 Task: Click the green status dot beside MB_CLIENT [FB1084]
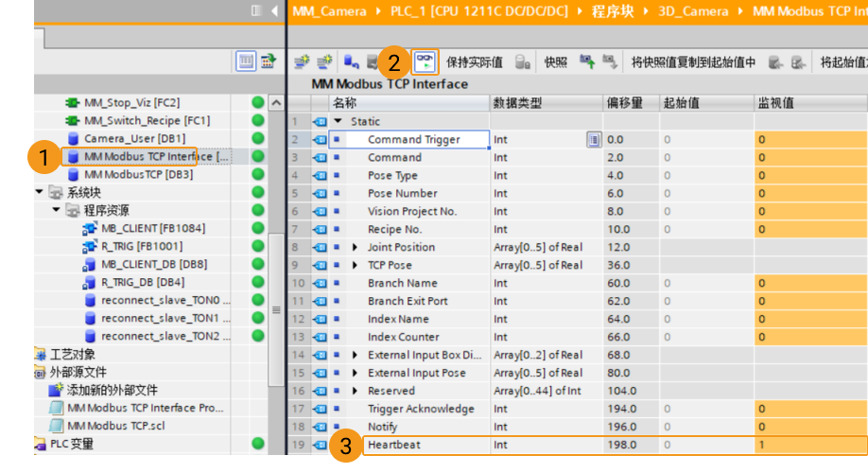coord(257,228)
